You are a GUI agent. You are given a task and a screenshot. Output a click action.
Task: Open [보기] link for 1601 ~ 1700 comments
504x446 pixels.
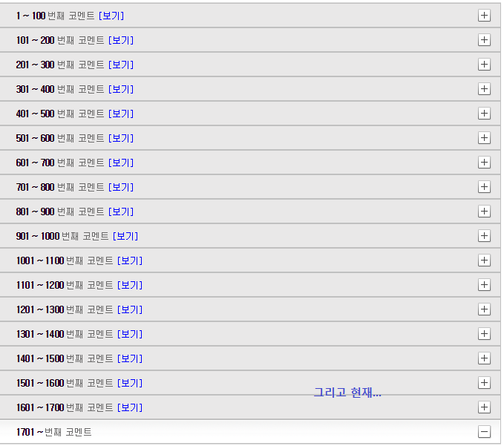click(130, 407)
